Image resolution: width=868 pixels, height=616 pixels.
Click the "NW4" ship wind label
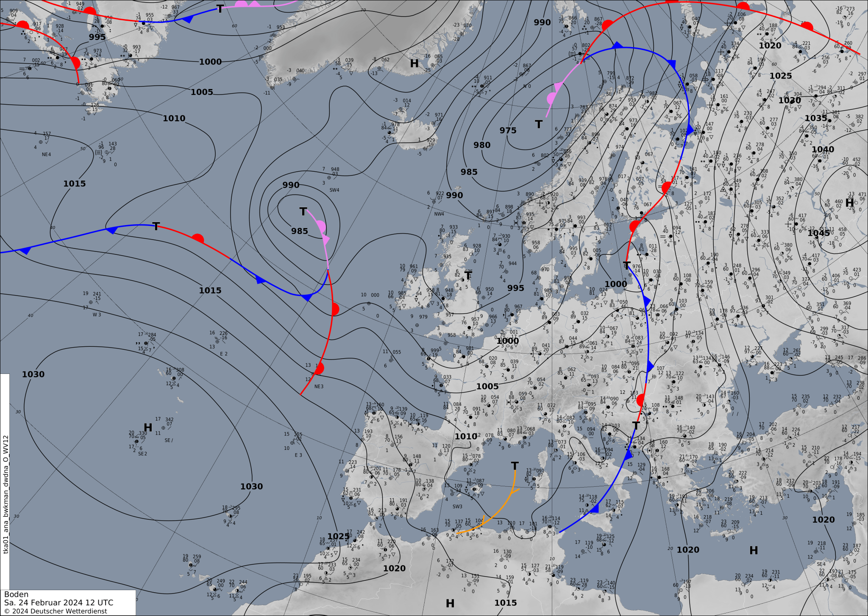coord(439,214)
